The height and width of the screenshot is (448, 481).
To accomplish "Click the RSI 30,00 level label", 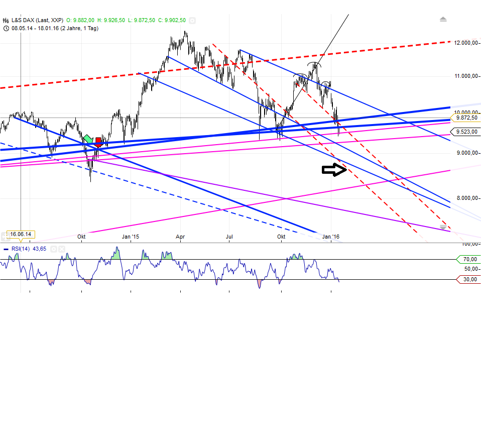I will coord(469,280).
